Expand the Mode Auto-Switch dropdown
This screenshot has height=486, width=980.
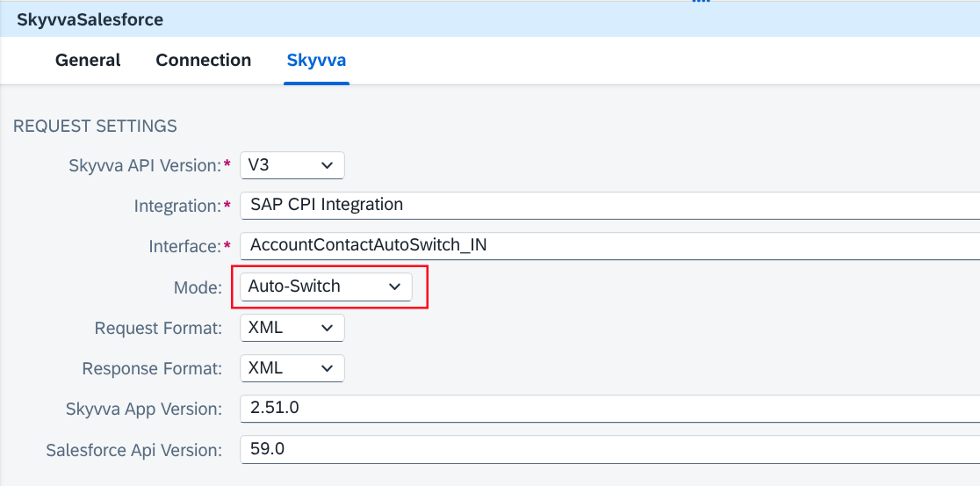pyautogui.click(x=327, y=287)
